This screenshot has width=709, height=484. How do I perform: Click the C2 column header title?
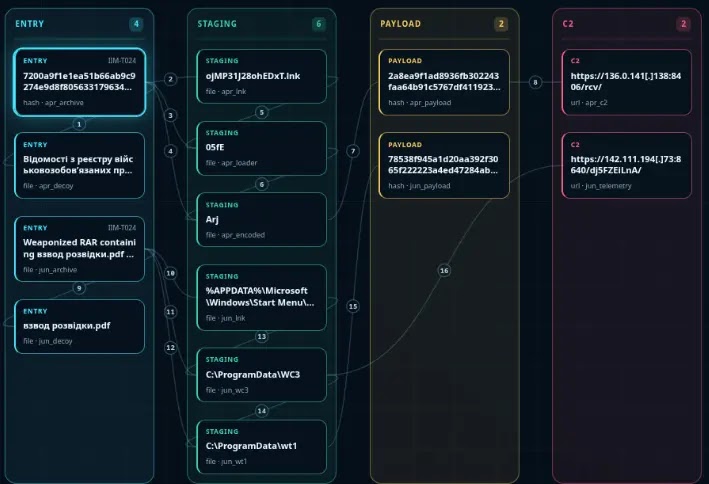pyautogui.click(x=568, y=24)
